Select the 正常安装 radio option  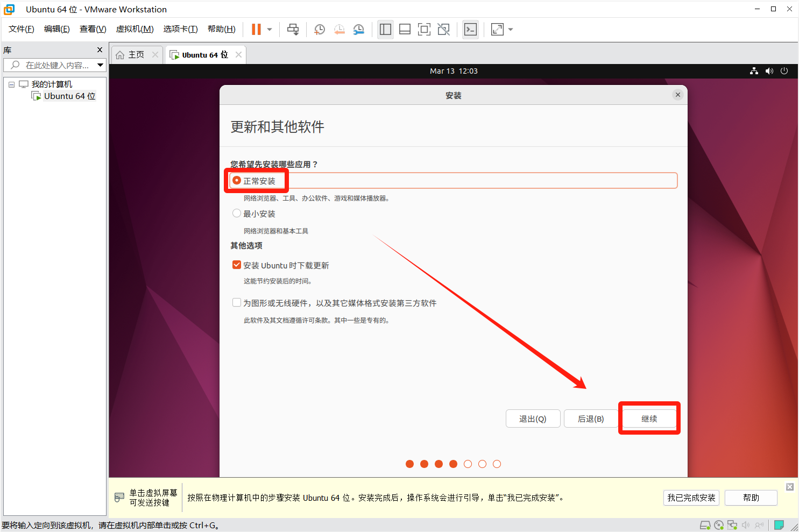coord(237,181)
